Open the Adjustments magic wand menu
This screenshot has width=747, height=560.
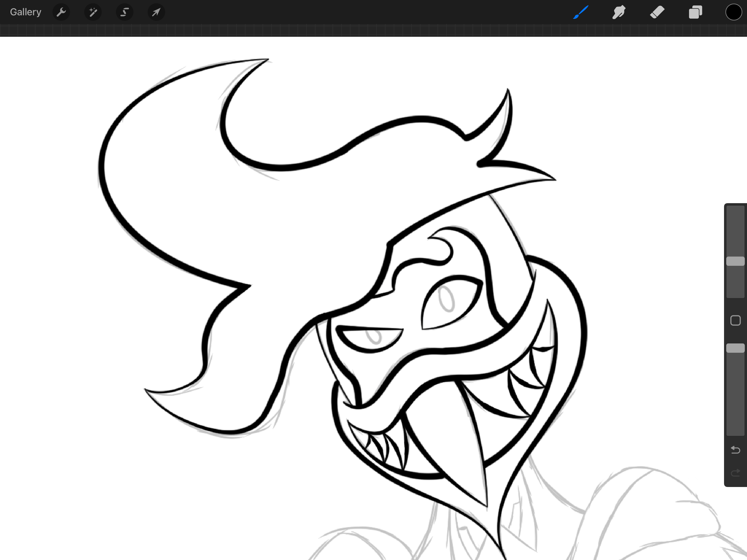[93, 13]
